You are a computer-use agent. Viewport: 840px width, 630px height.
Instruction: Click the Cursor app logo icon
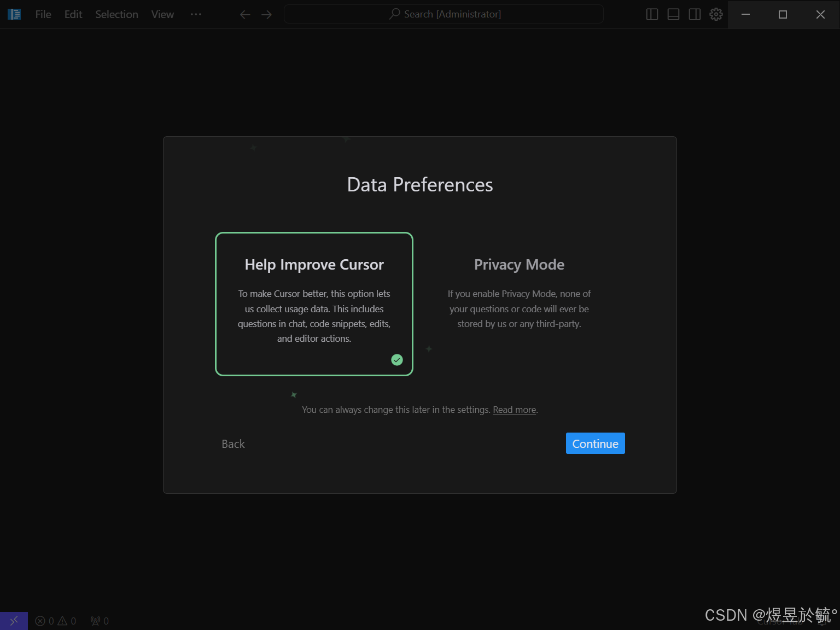(x=14, y=14)
